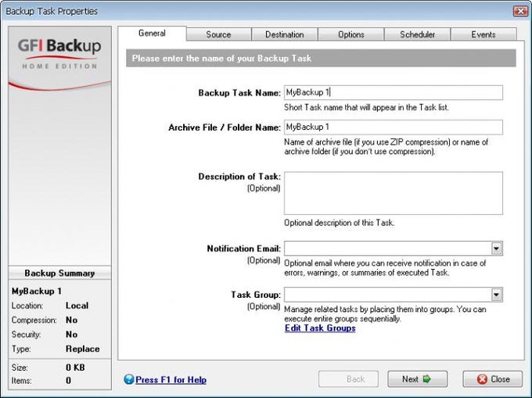Click the Items label in the summary
Screen dimensions: 532x398
(x=21, y=381)
